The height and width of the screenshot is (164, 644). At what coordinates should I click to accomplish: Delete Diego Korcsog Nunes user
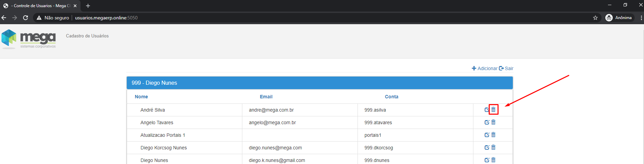click(493, 147)
